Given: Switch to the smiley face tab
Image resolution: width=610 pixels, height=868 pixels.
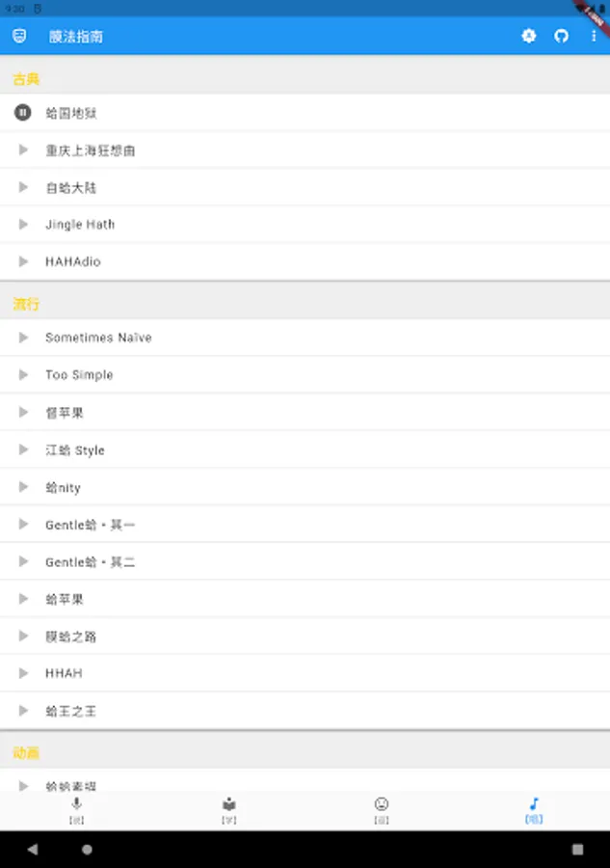Looking at the screenshot, I should click(382, 810).
